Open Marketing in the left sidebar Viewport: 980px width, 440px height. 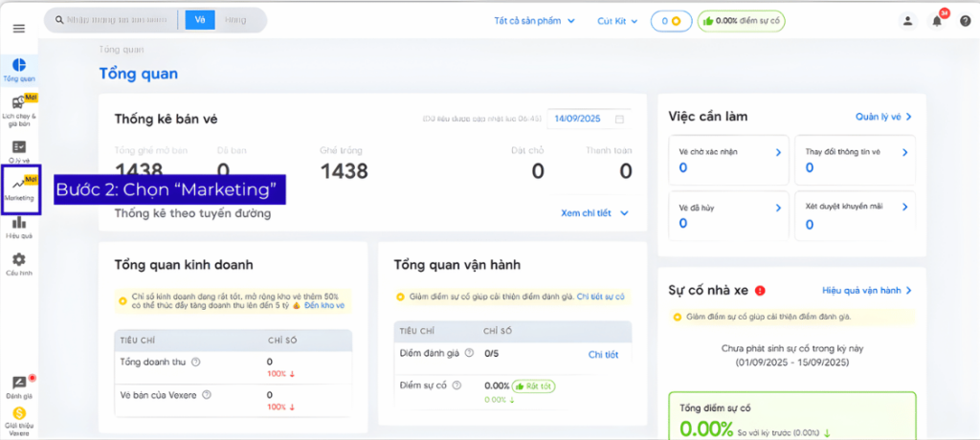(19, 188)
